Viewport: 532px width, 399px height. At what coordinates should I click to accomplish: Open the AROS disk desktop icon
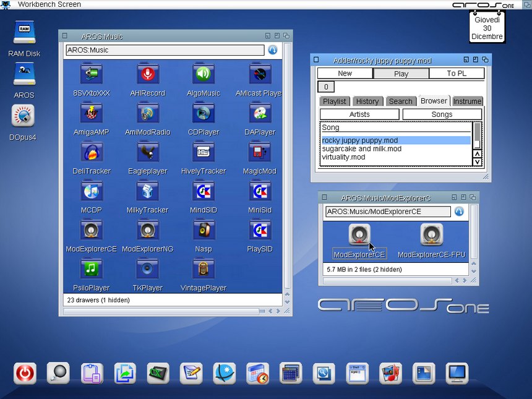tap(24, 74)
